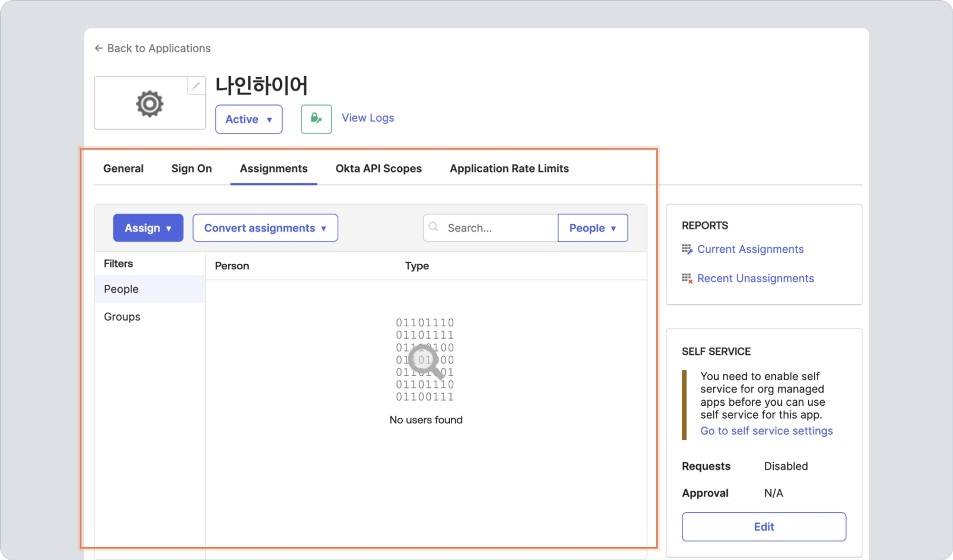Click the pencil edit logo icon

pos(196,86)
